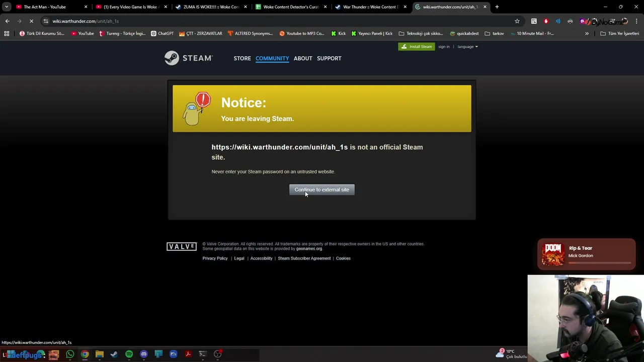
Task: Show hidden bookmarks with the chevron
Action: coord(587,34)
